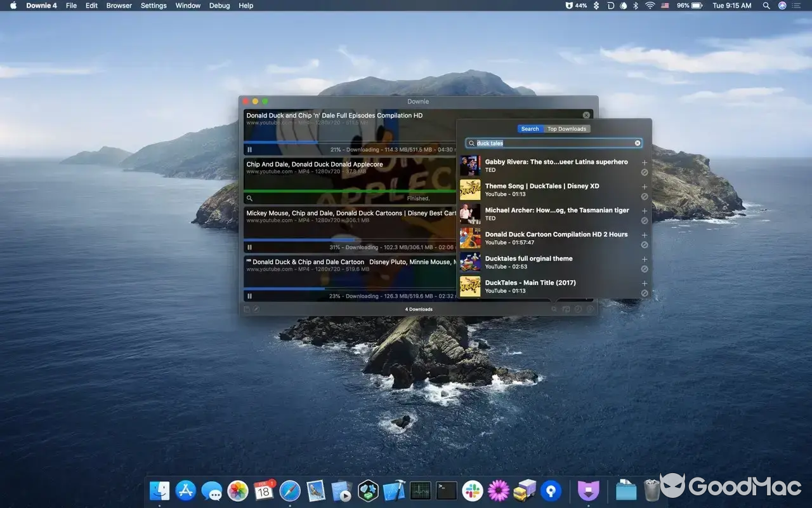Open the Browser menu in menu bar
Screen dimensions: 812x508
point(119,6)
